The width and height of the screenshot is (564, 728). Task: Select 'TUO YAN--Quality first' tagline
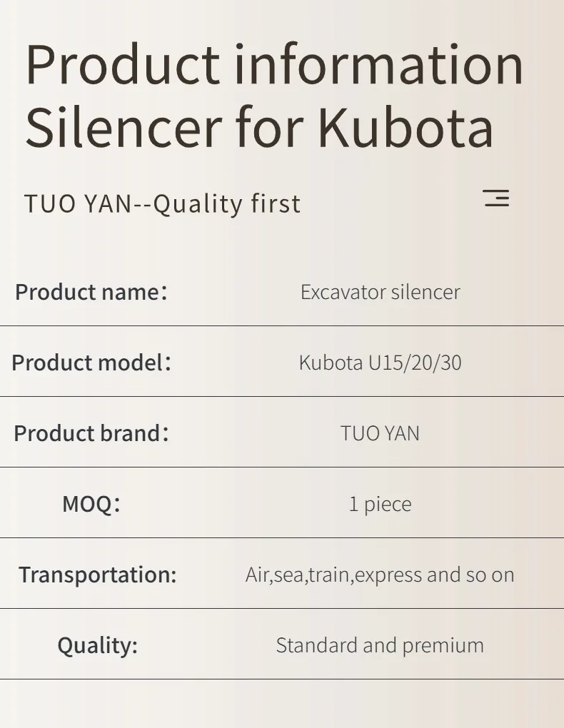tap(162, 204)
